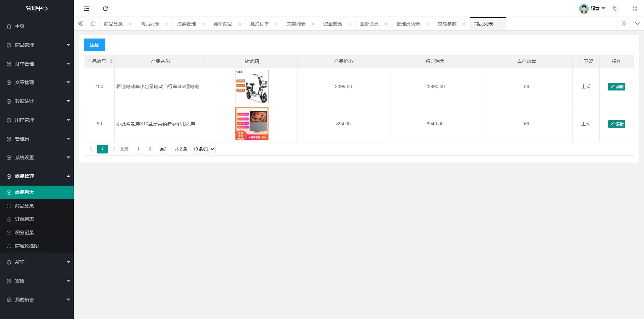644x319 pixels.
Task: Open the tab options chevron dropdown
Action: coord(637,23)
